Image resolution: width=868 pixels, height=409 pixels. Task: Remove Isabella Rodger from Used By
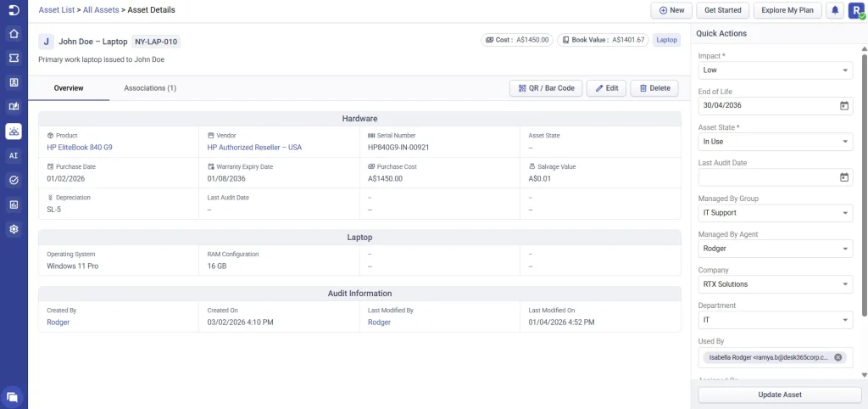[837, 357]
